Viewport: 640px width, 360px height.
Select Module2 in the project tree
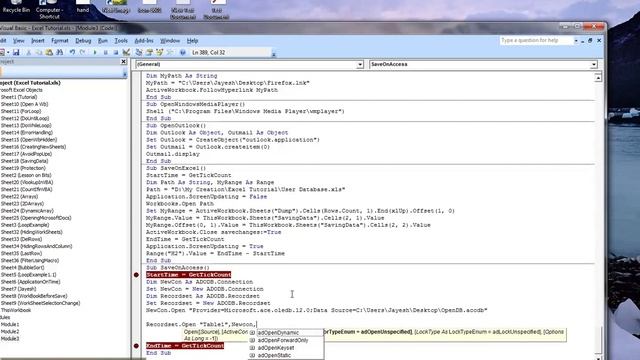[10, 331]
